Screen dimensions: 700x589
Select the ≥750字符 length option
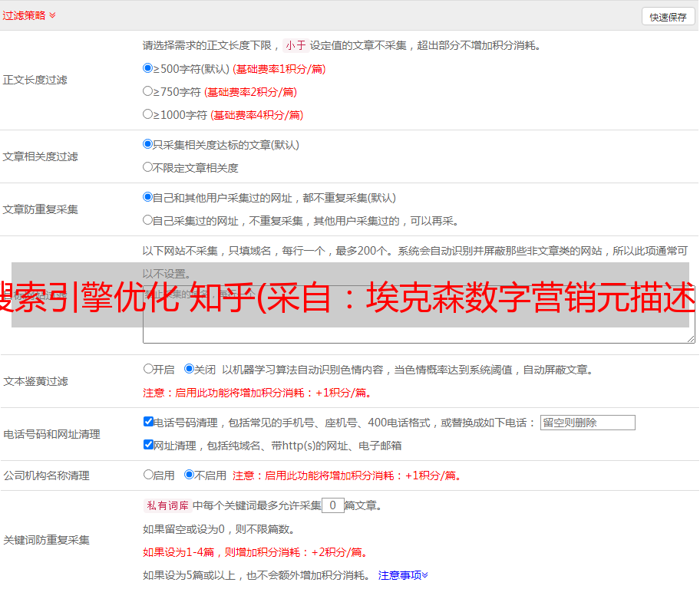148,91
